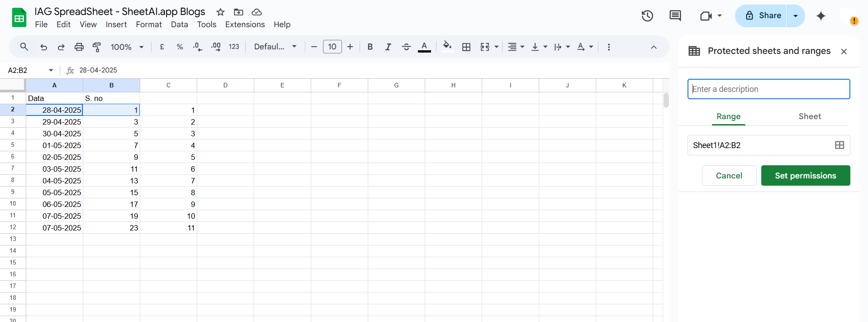Open Google Sheets home logo
868x322 pixels.
(x=19, y=18)
